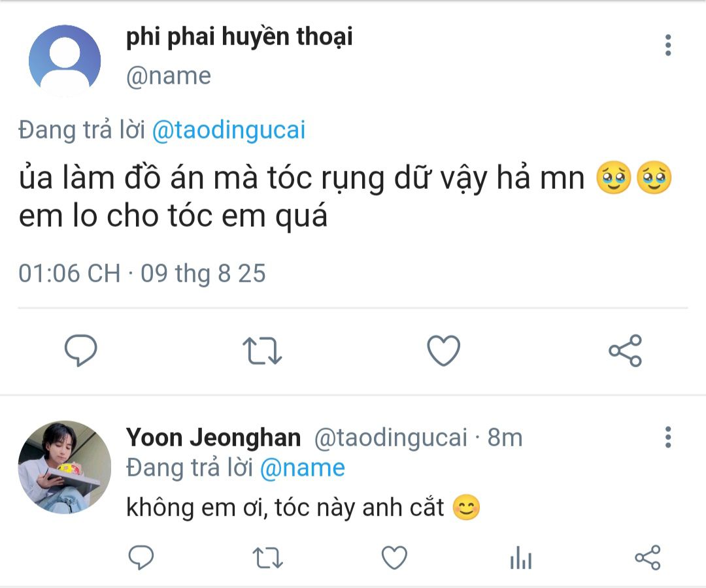Screen dimensions: 706x588
Task: Reply to the phi phai huyền thoại tweet
Action: click(81, 351)
